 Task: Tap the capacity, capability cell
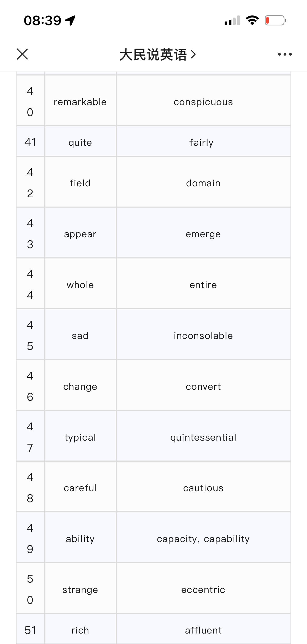click(x=204, y=537)
